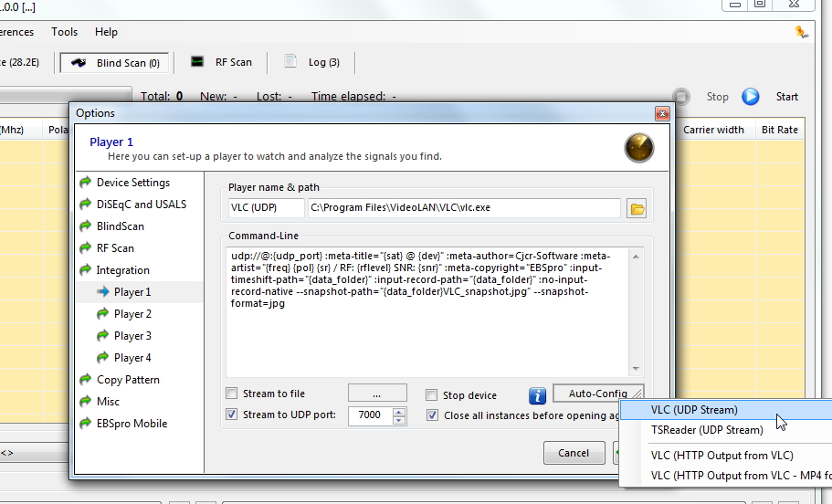Click the '...' browse button for stream file

tap(377, 394)
